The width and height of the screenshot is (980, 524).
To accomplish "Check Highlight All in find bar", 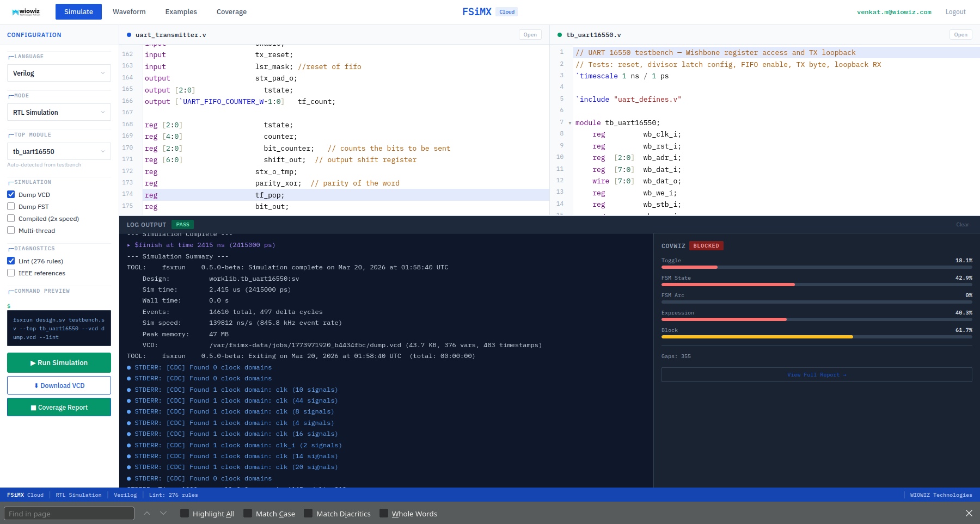I will click(x=185, y=513).
